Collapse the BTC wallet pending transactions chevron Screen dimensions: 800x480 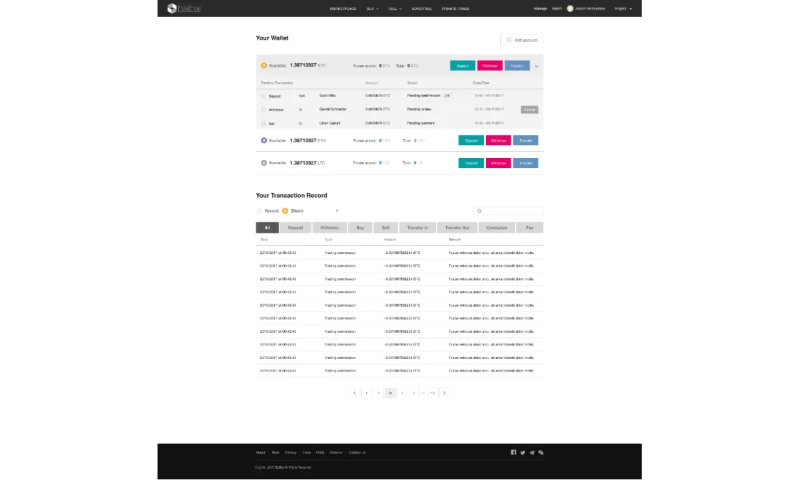click(536, 66)
